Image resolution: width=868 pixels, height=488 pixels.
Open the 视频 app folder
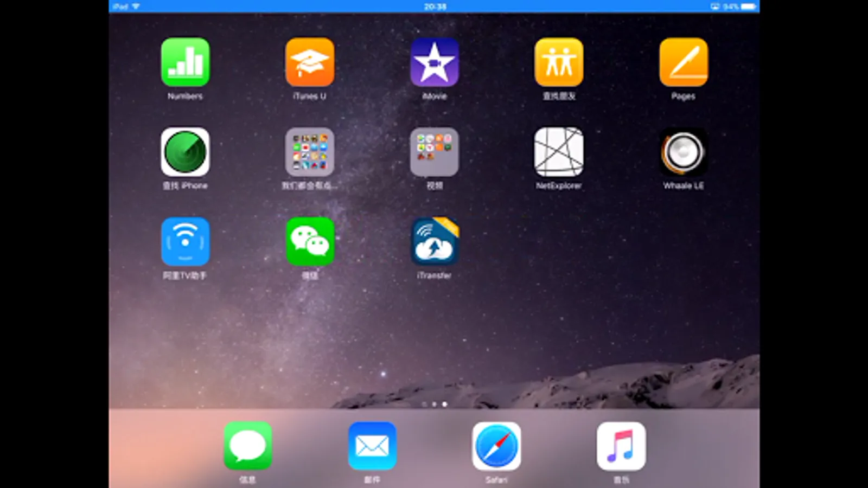pos(435,152)
